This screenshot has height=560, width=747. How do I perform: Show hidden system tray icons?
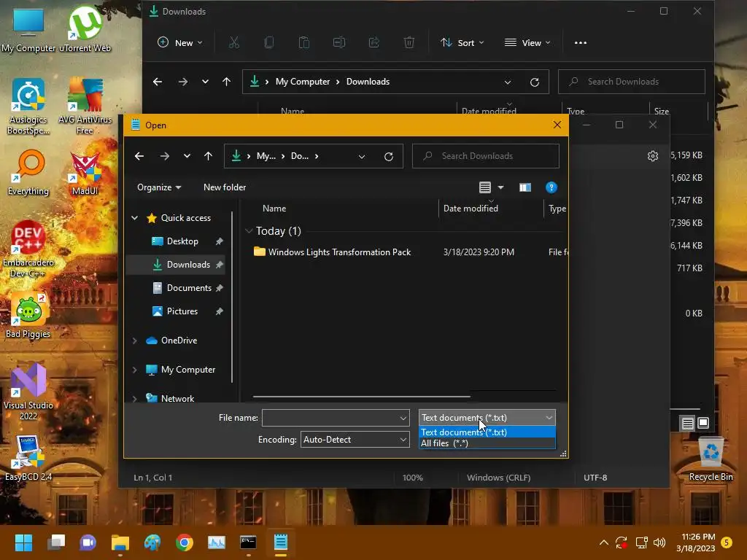(603, 542)
